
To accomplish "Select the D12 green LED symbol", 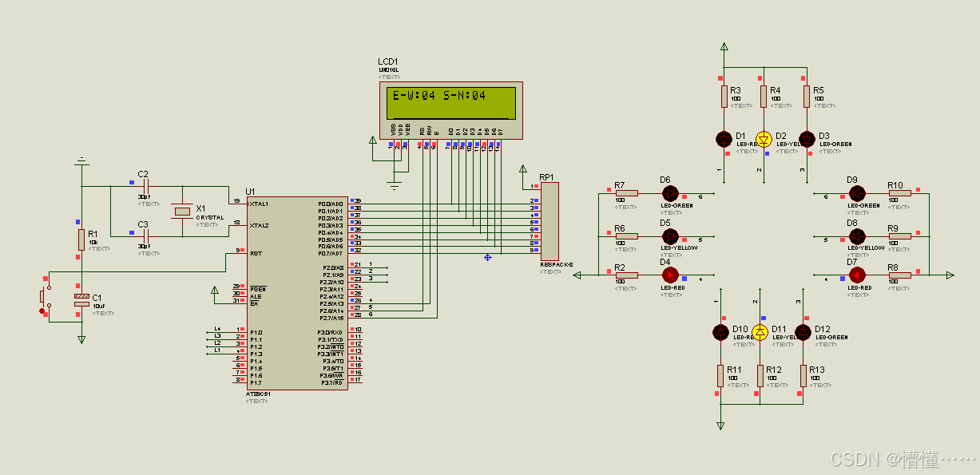I will click(802, 331).
